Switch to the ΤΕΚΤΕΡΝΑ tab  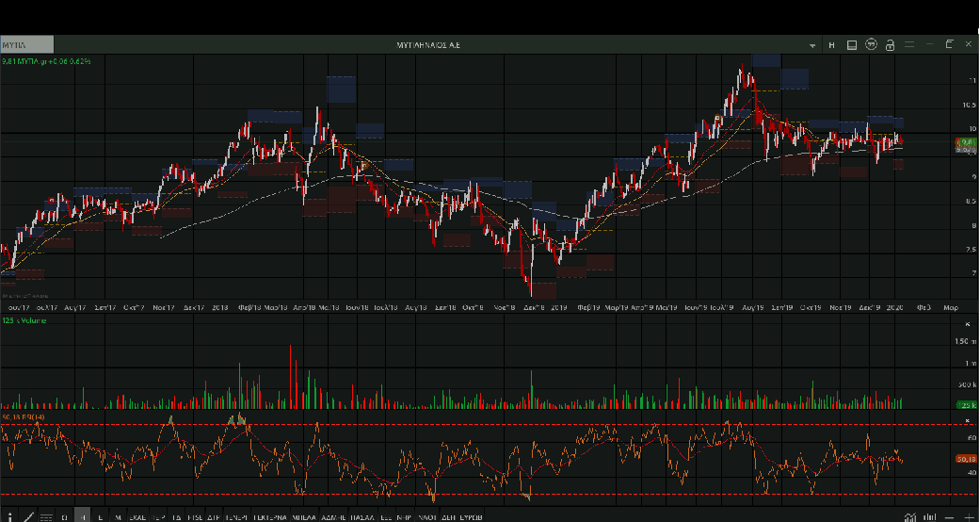(268, 516)
